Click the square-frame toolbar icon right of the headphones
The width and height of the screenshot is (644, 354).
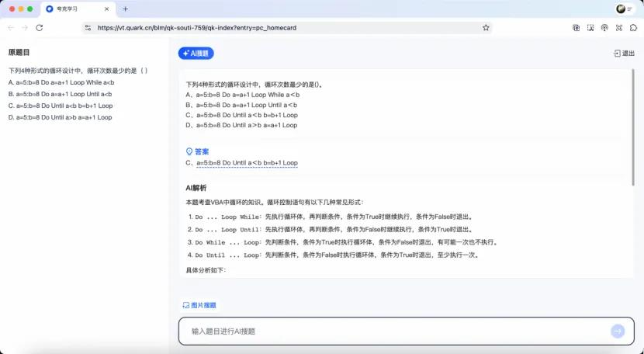coord(619,27)
